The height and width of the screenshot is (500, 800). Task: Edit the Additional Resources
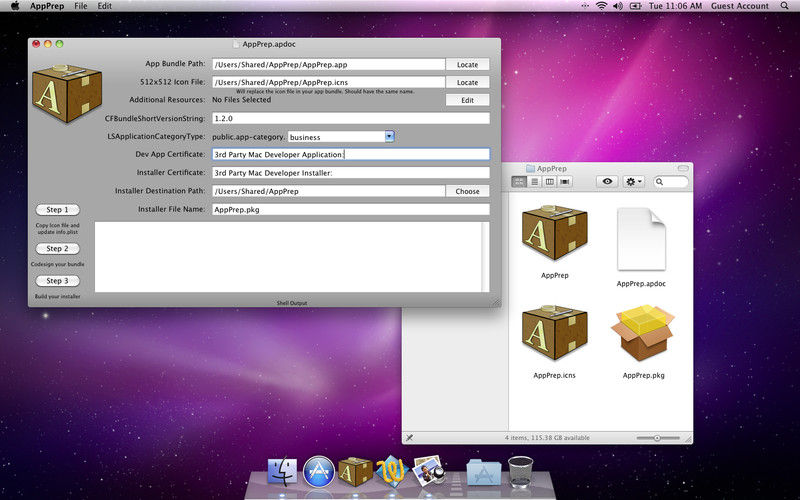467,100
